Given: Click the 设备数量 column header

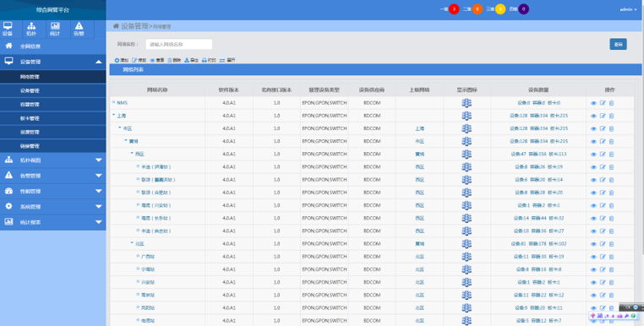Looking at the screenshot, I should click(x=538, y=90).
